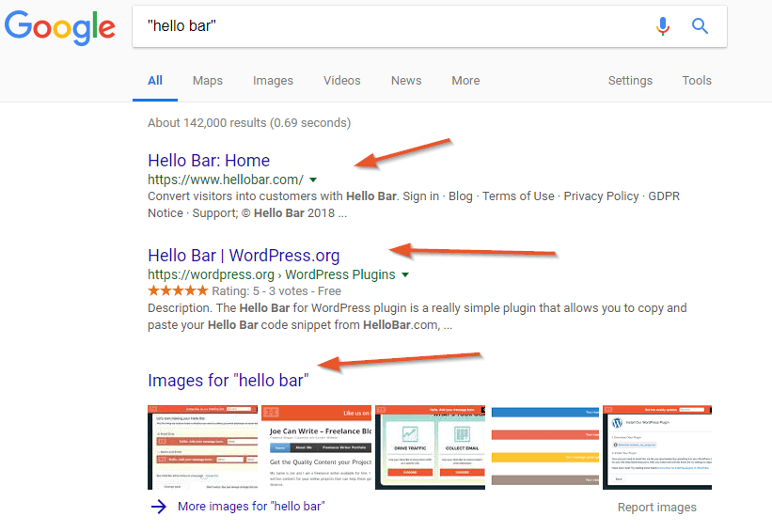Image resolution: width=772 pixels, height=532 pixels.
Task: Expand dropdown arrow next to hellobar.com URL
Action: [313, 180]
